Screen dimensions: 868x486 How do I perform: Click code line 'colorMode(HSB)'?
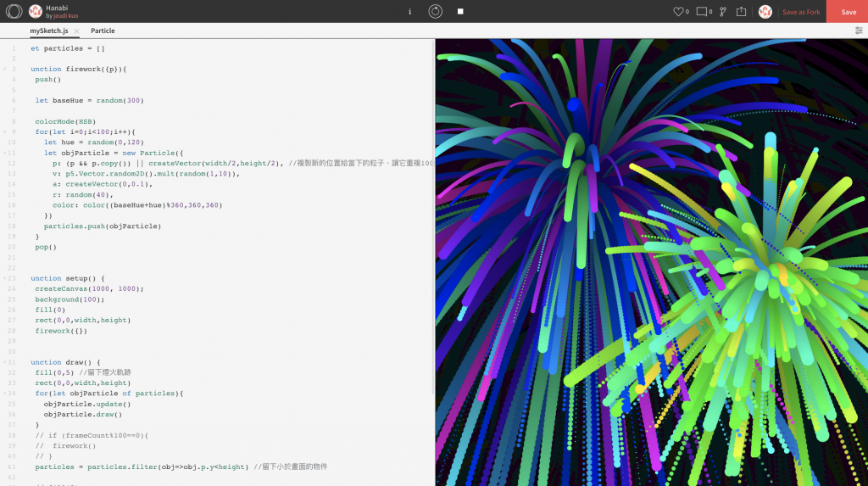click(x=65, y=121)
